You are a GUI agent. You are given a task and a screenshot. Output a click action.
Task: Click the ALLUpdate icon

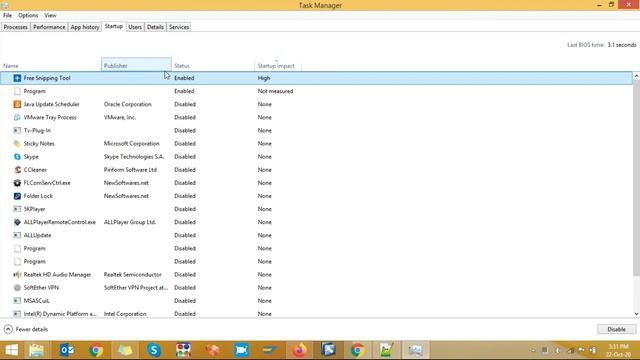pos(17,235)
